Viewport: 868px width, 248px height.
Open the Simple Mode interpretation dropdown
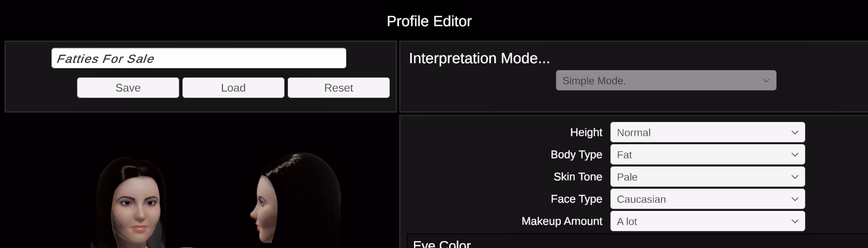tap(666, 81)
